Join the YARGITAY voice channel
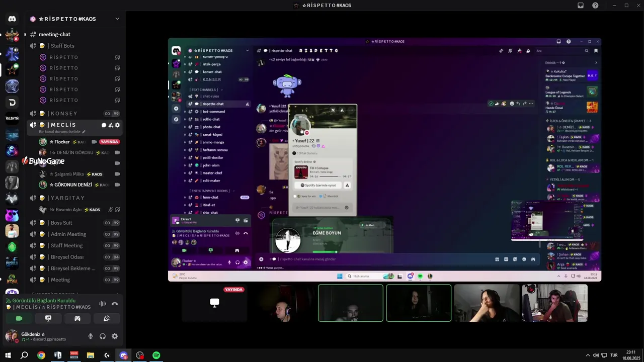Viewport: 644px width, 362px height. pos(75,198)
